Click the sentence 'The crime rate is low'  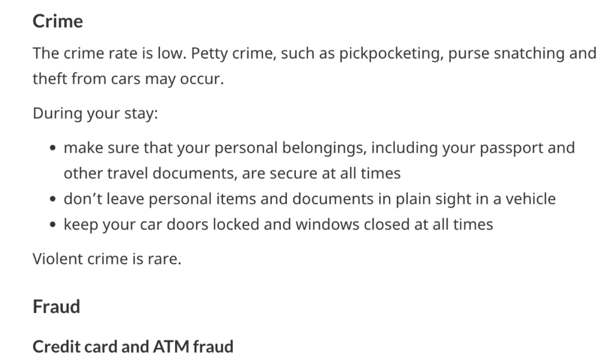[110, 53]
